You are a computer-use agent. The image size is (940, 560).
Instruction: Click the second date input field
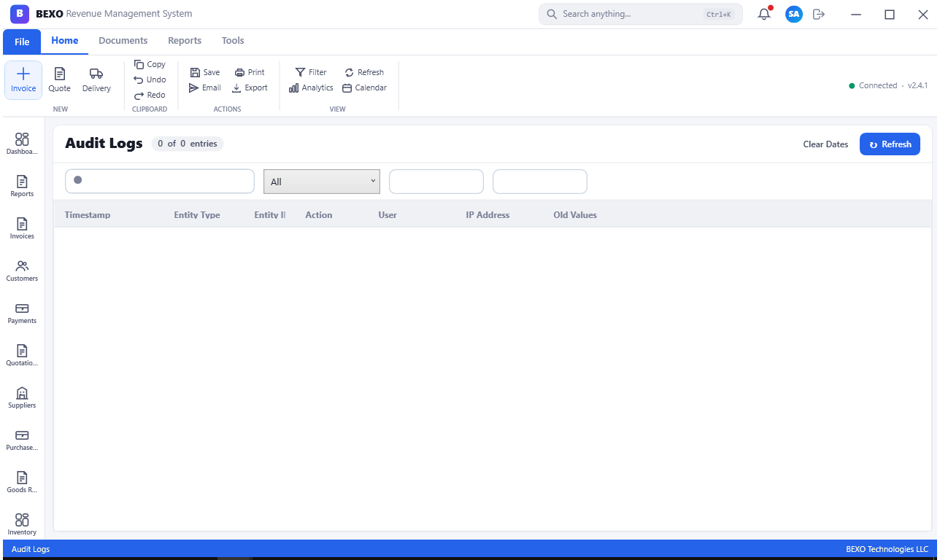tap(540, 182)
